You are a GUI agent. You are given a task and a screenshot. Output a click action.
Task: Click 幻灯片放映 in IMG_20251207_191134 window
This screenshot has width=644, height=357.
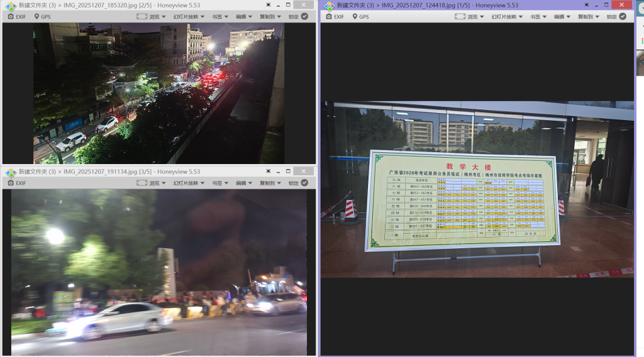pyautogui.click(x=186, y=183)
